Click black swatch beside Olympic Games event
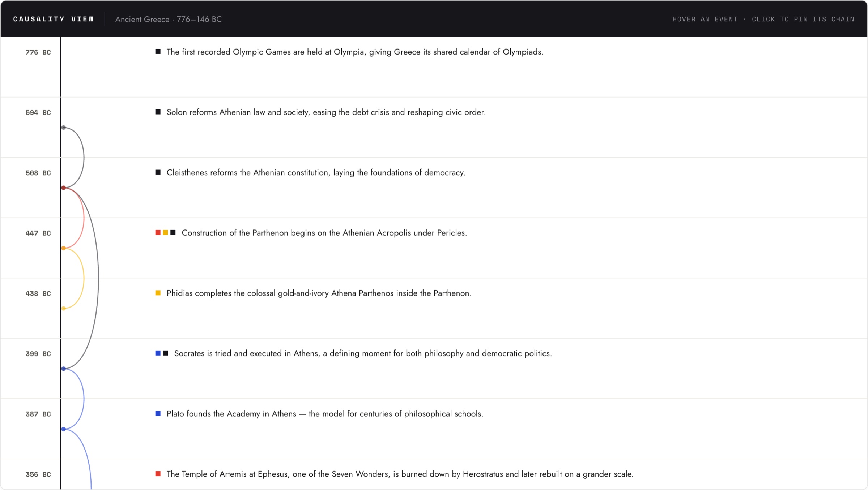This screenshot has height=490, width=868. 158,52
